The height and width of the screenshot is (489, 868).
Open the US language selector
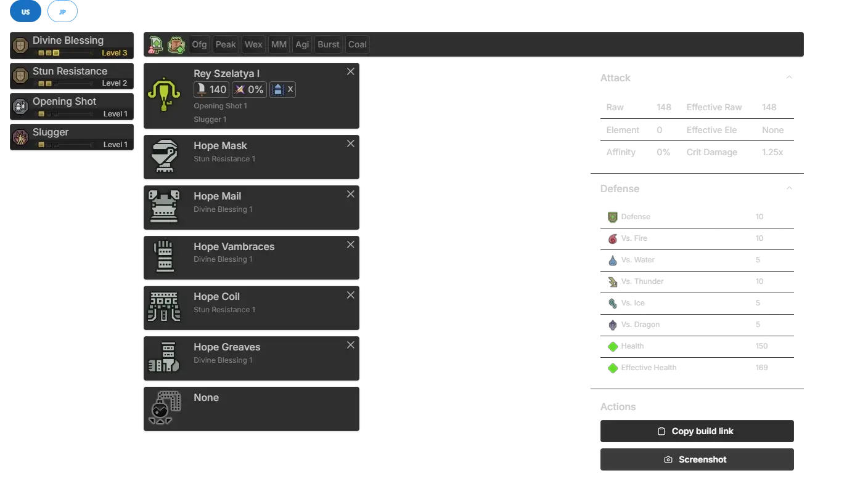[x=25, y=12]
